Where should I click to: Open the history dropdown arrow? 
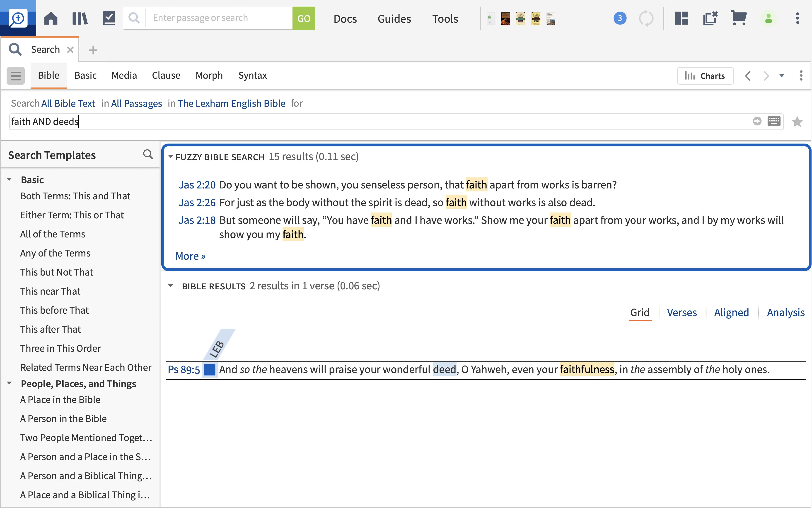[782, 76]
